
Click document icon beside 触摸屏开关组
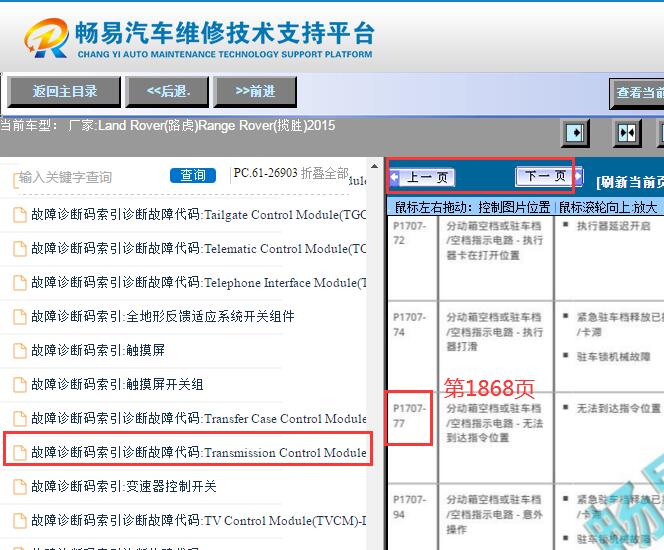(19, 385)
